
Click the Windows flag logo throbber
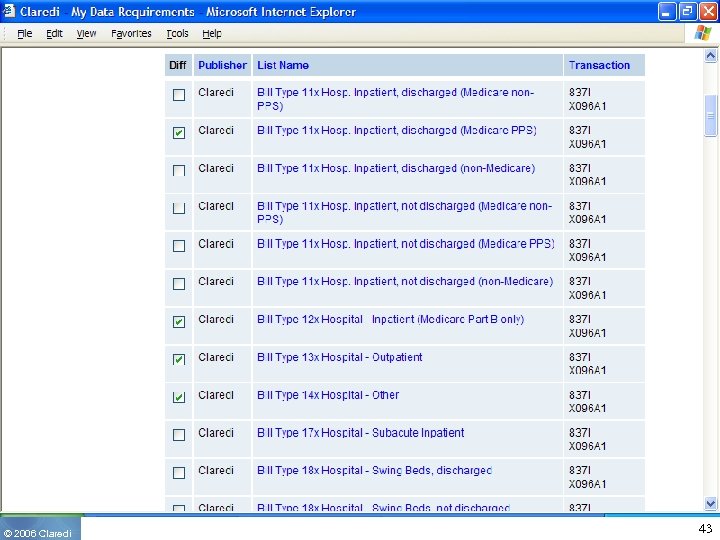click(x=703, y=33)
